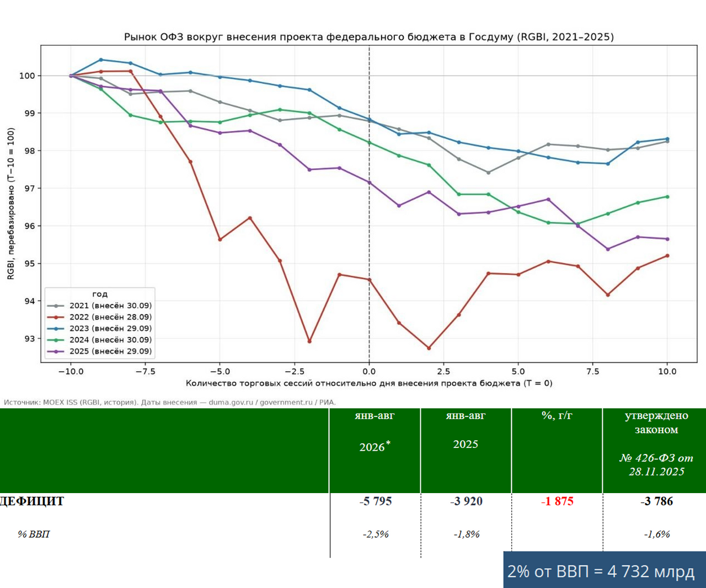Click the Источник: MOEX ISS source caption
Screen dimensions: 706x588
pyautogui.click(x=170, y=402)
